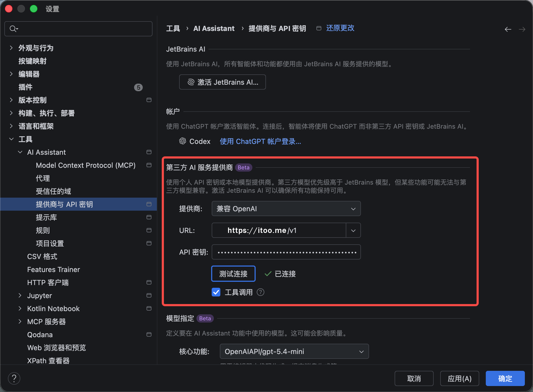Screen dimensions: 533x392
Task: Collapse the 工具 settings group
Action: point(11,139)
